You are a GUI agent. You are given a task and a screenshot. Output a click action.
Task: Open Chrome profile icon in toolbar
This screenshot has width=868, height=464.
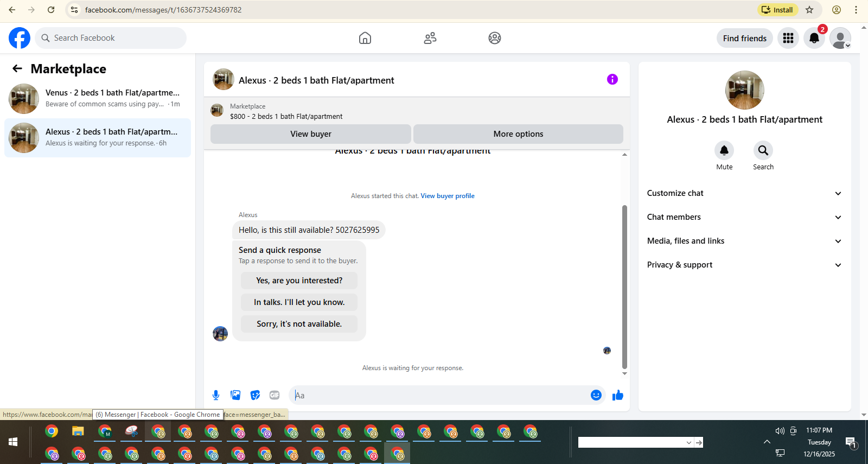point(837,10)
